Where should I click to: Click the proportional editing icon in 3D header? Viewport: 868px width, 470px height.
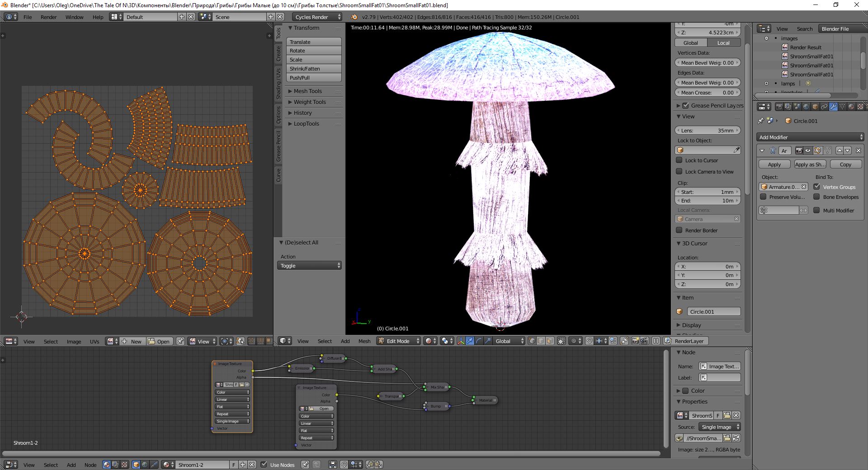(x=573, y=341)
